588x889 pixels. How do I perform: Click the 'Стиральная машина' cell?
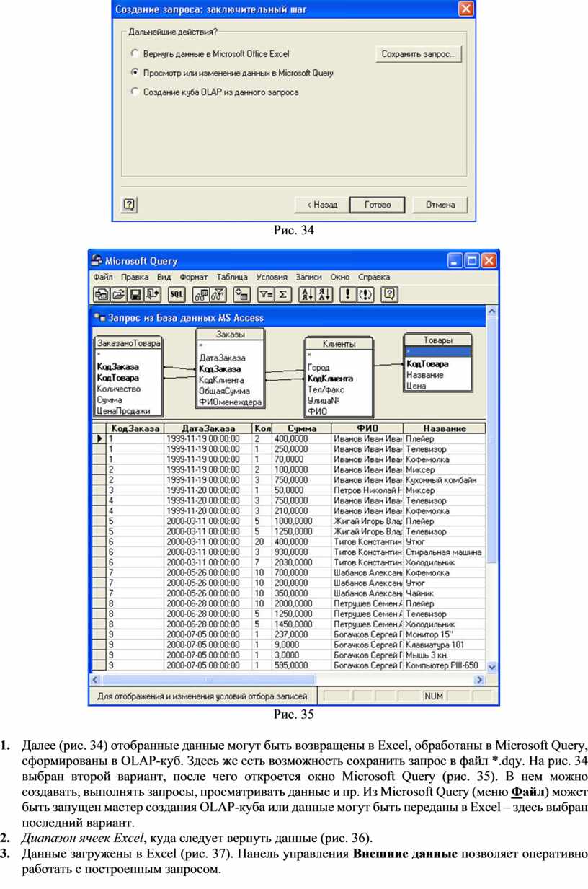point(444,552)
